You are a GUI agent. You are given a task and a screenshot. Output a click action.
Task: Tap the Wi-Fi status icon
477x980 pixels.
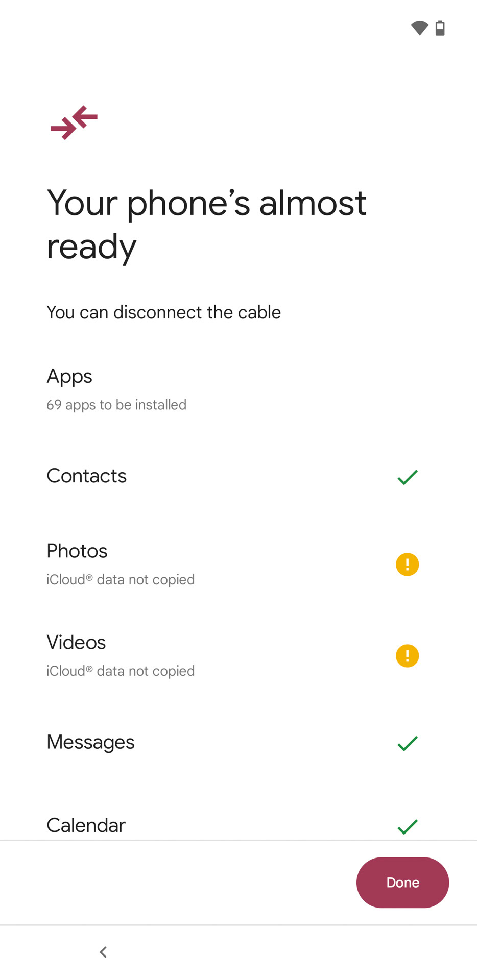419,28
